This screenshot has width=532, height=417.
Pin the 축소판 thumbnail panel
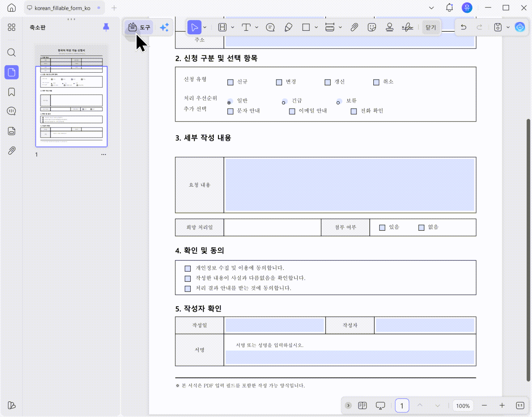point(106,27)
